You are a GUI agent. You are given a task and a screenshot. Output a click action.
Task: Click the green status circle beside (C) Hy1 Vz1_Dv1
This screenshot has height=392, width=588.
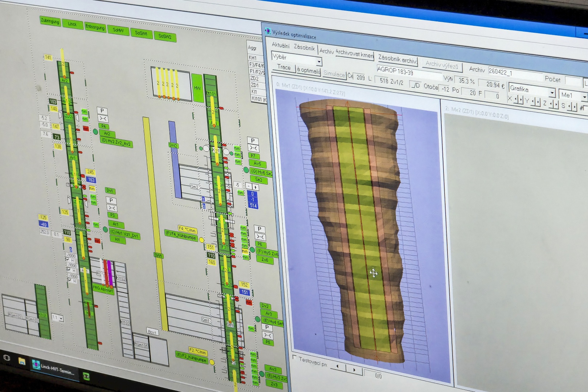coord(105,229)
